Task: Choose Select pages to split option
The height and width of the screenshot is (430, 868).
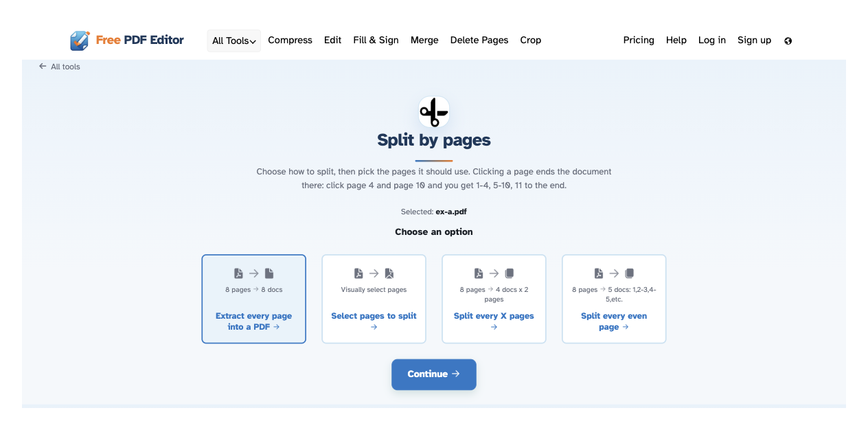Action: [374, 299]
